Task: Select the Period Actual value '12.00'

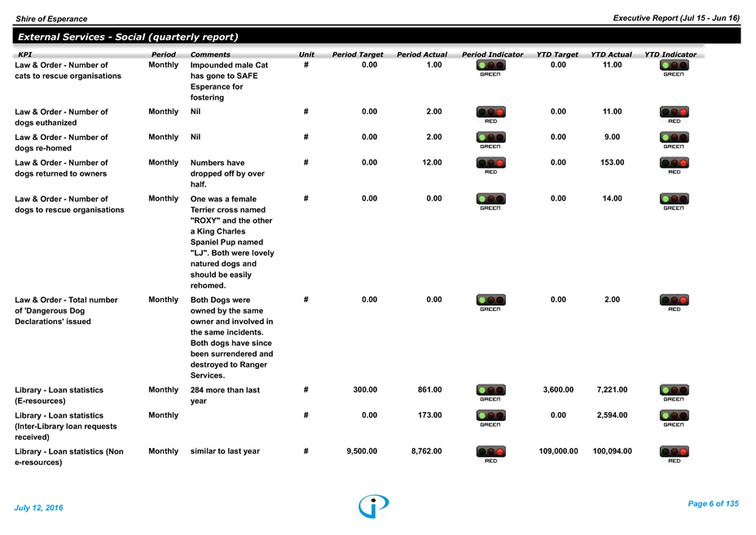Action: point(432,162)
